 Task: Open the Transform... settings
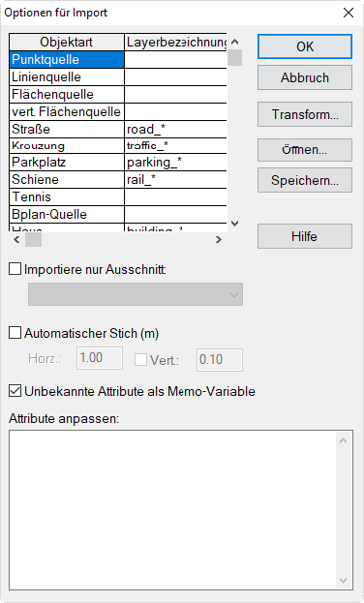click(x=305, y=114)
